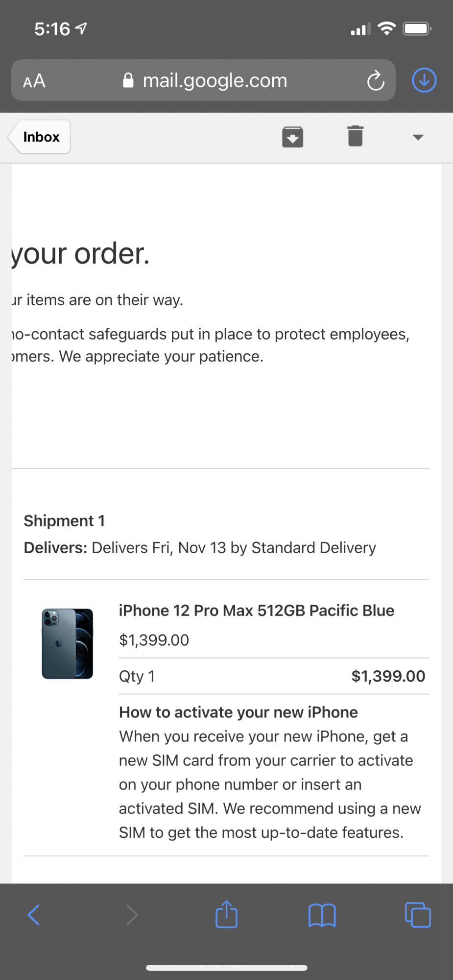
Task: Go back to Inbox
Action: click(x=40, y=137)
